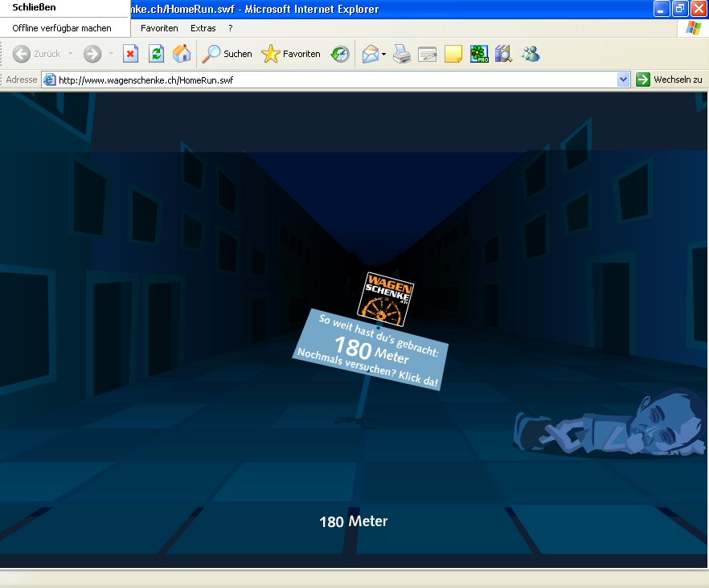Open the Mail button dropdown arrow
This screenshot has width=709, height=588.
coord(384,54)
